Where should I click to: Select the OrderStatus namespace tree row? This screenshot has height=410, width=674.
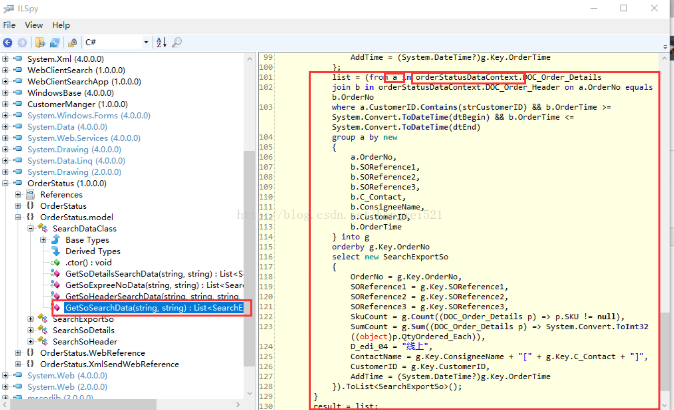[63, 206]
